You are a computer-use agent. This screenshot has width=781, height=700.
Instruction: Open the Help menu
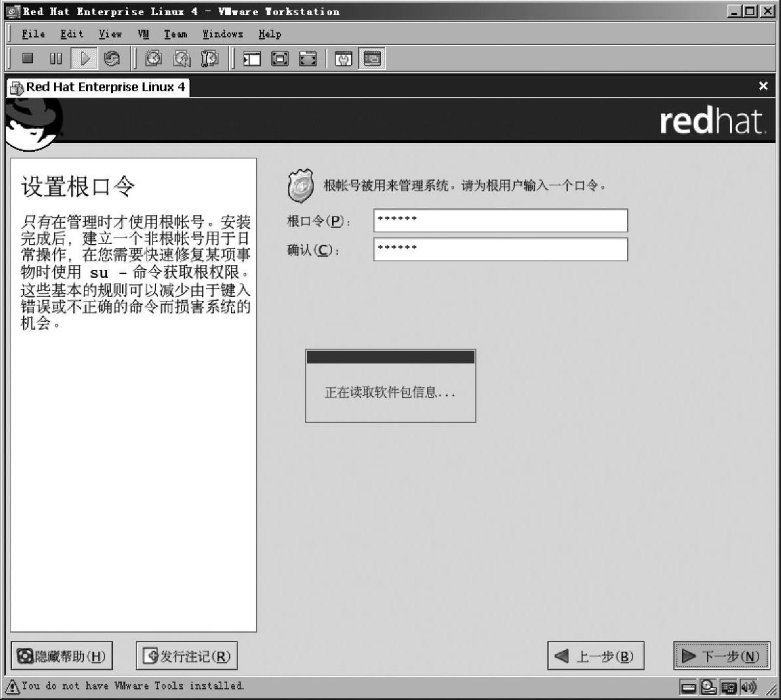click(x=269, y=34)
